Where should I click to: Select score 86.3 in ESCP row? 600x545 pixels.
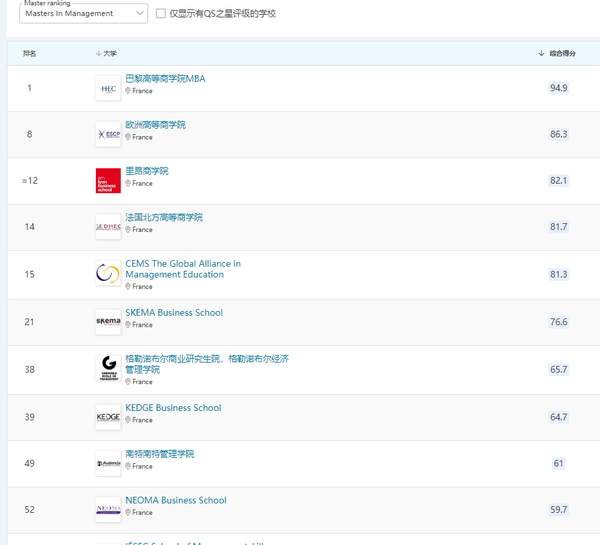pyautogui.click(x=559, y=134)
